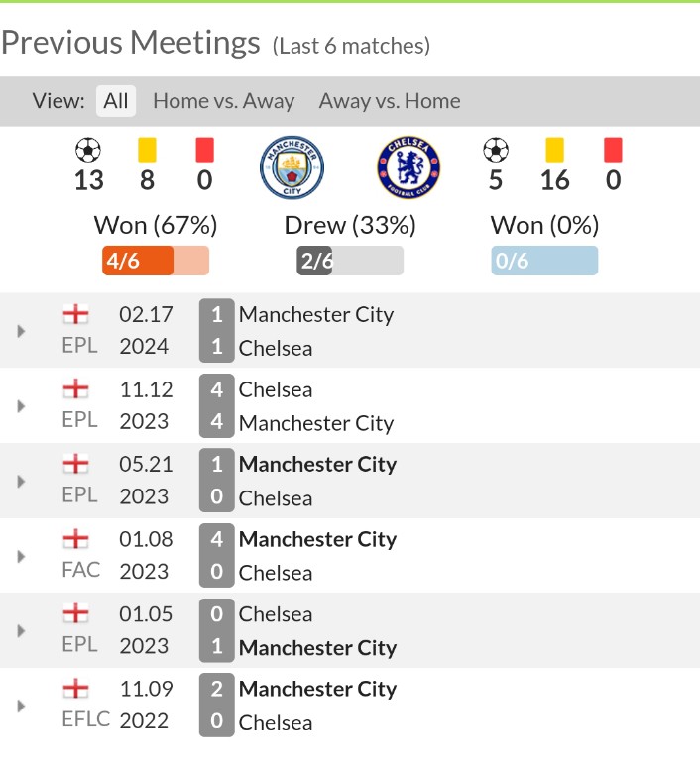Click Chelsea's red card icon

(x=613, y=150)
